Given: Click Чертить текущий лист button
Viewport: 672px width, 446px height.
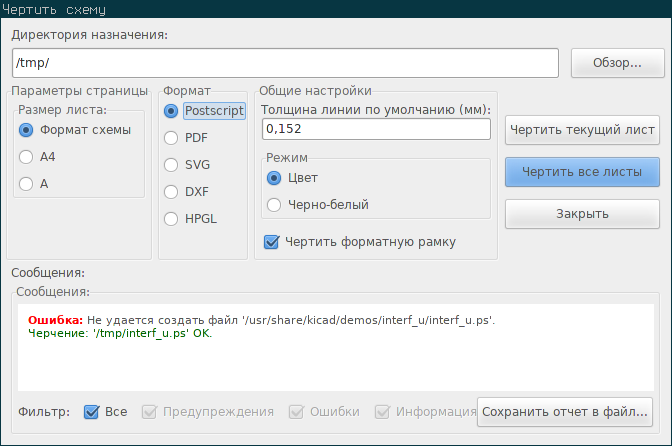Looking at the screenshot, I should [x=582, y=130].
